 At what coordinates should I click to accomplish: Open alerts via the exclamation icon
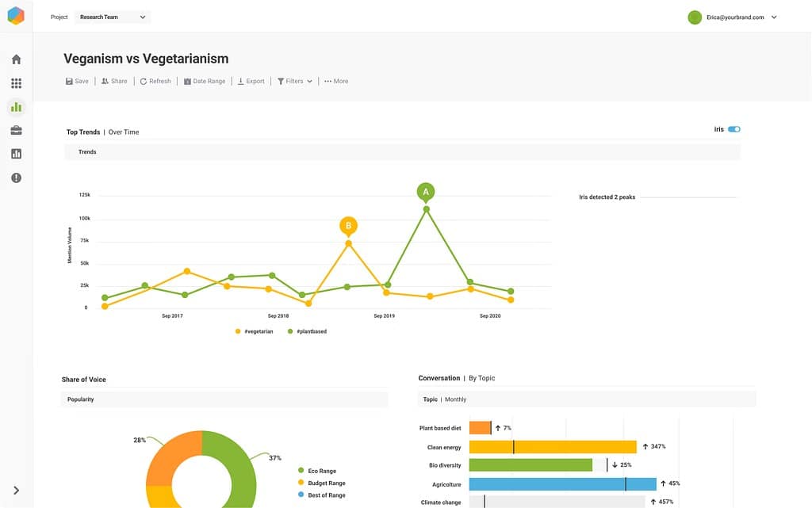pyautogui.click(x=16, y=177)
